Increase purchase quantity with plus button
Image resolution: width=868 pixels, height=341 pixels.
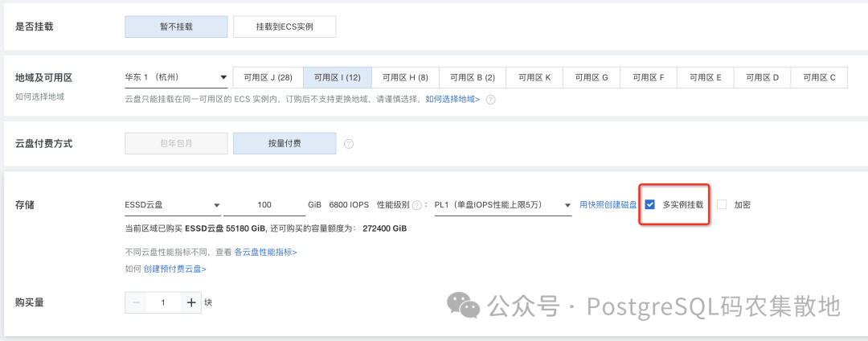(191, 303)
